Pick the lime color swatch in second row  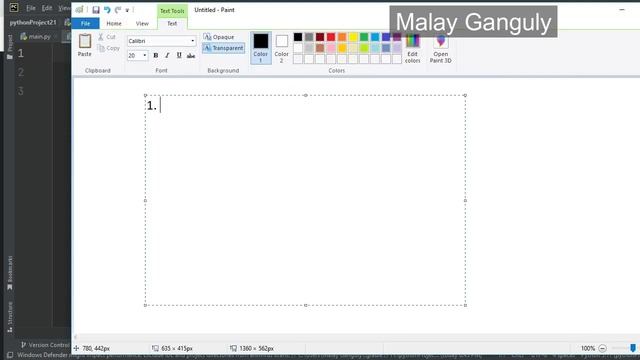364,48
